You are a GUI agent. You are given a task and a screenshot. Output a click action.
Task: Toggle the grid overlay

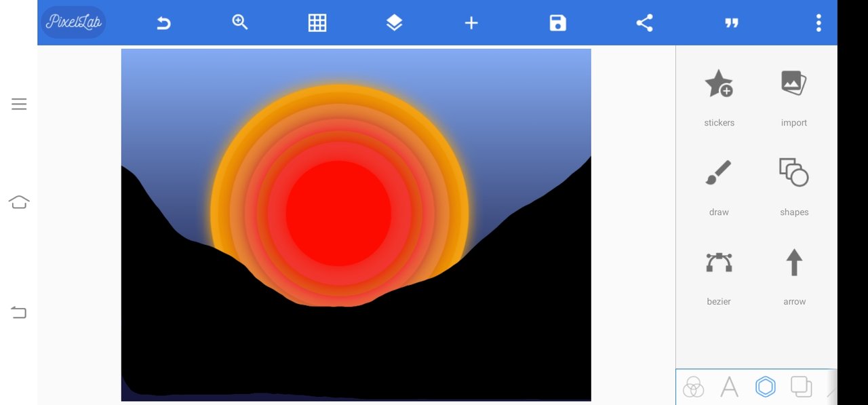pos(317,22)
